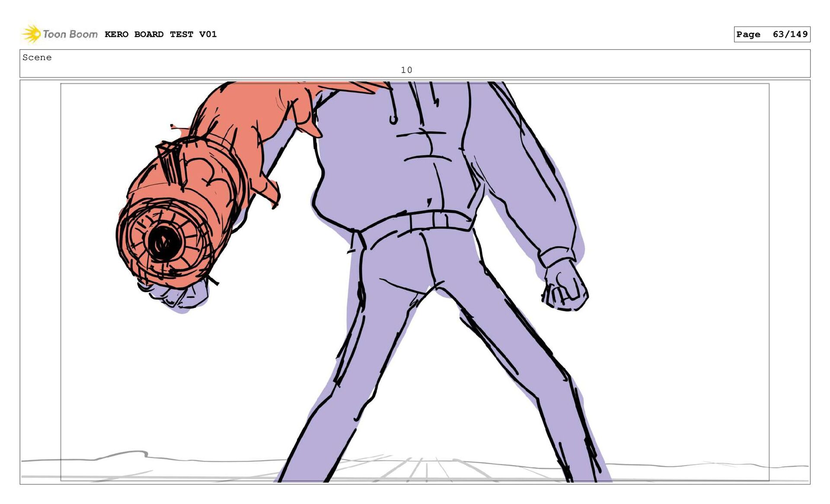Select the scene number 10

tap(406, 70)
